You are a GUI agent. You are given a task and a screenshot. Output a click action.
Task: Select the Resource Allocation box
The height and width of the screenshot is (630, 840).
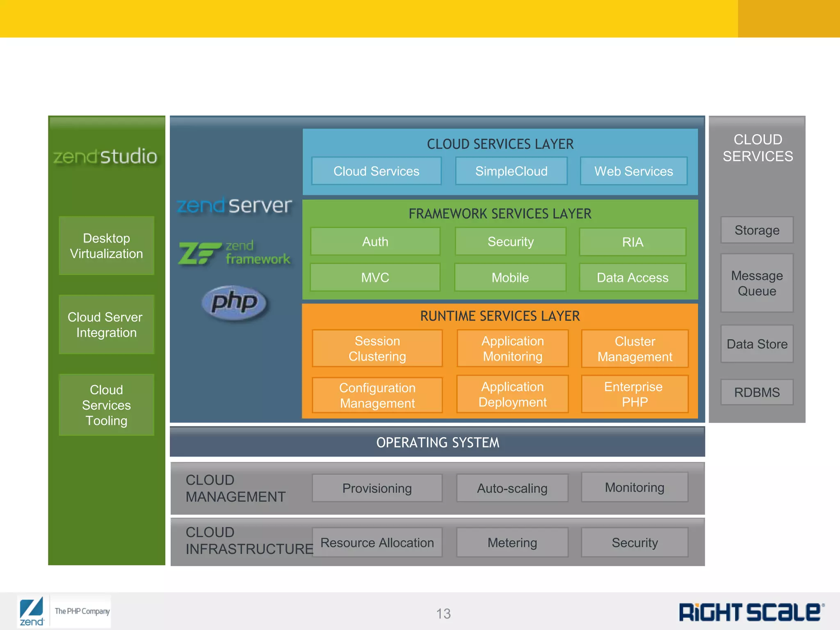[x=377, y=542]
